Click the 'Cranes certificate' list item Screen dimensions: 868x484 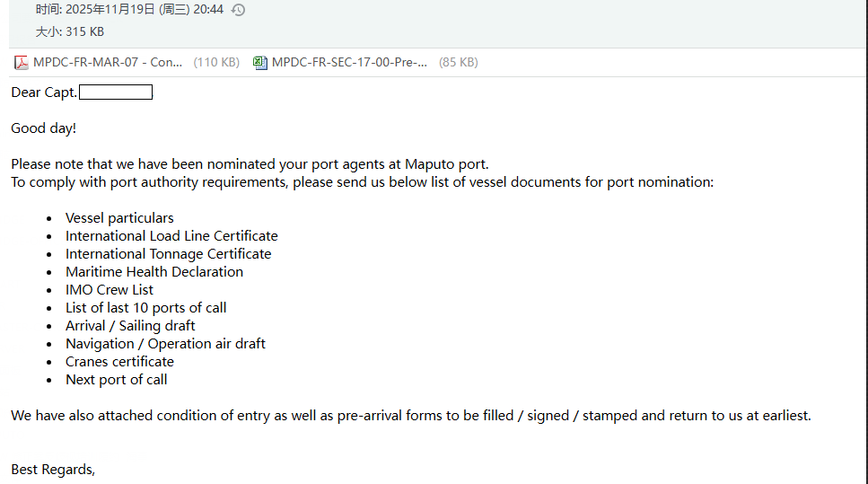(x=119, y=362)
